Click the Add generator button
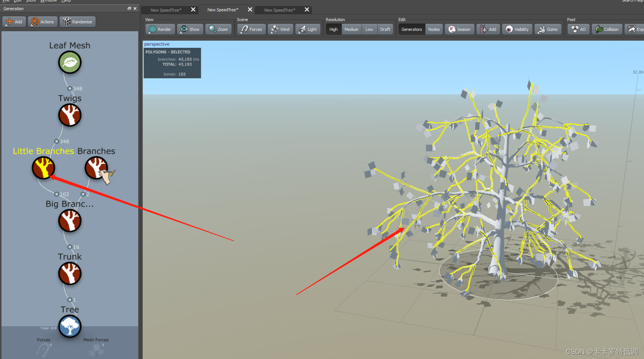The width and height of the screenshot is (644, 359). click(x=14, y=22)
